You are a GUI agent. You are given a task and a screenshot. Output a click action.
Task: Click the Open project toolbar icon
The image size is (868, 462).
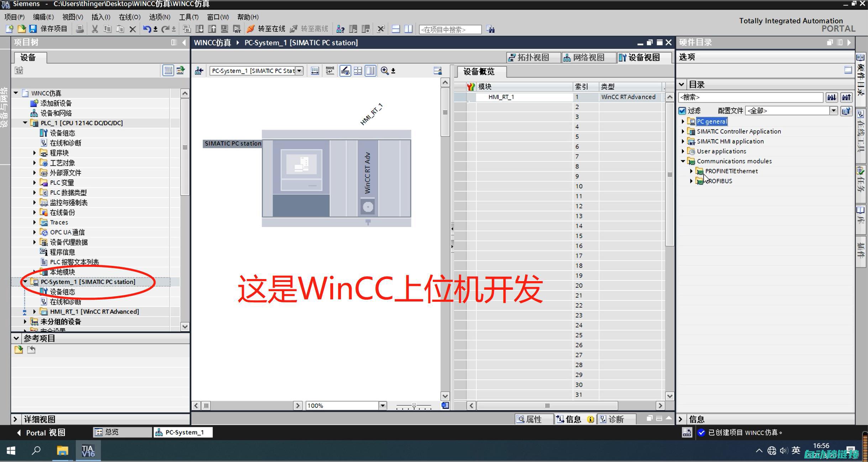21,29
